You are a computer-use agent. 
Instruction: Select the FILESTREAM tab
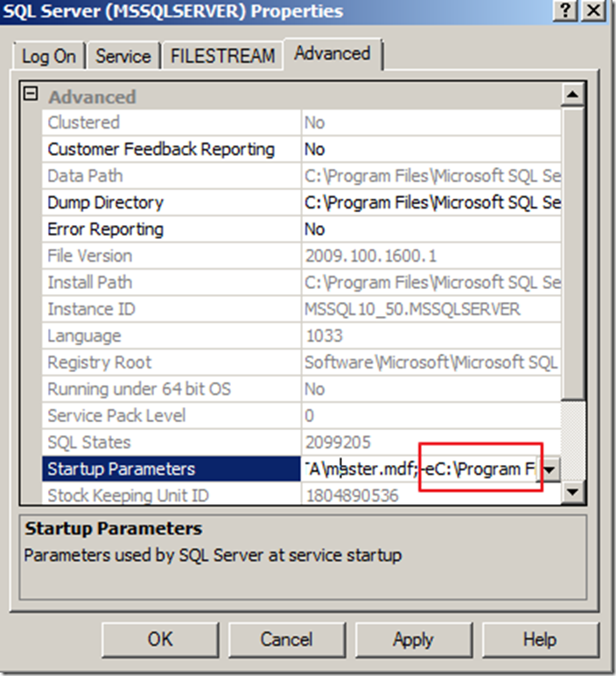pyautogui.click(x=223, y=56)
